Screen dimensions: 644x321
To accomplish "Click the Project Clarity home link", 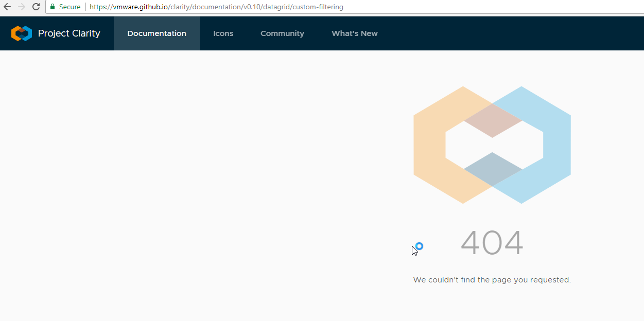I will coord(69,33).
